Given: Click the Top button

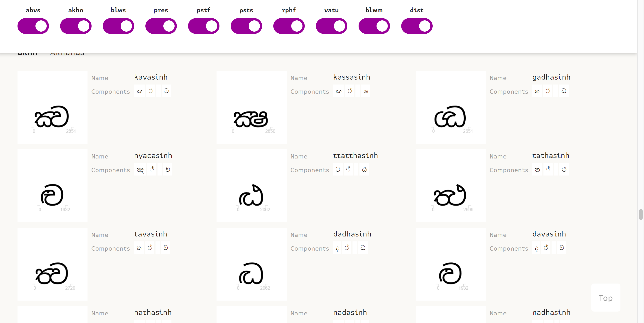Looking at the screenshot, I should click(x=605, y=297).
